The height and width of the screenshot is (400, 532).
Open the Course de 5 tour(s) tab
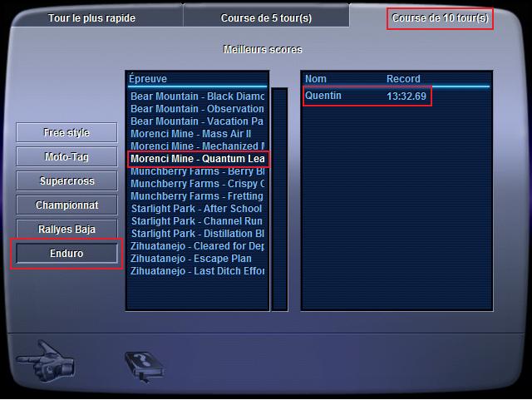[266, 18]
